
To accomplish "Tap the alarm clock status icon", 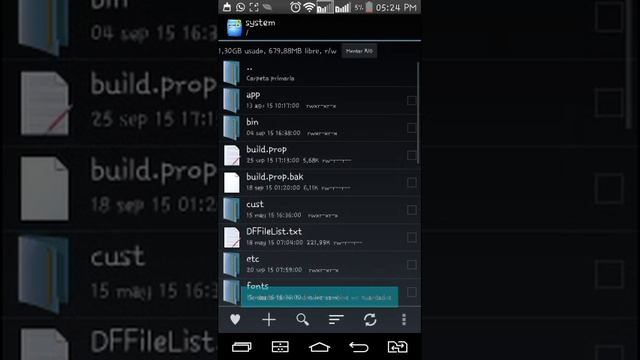I will point(295,7).
